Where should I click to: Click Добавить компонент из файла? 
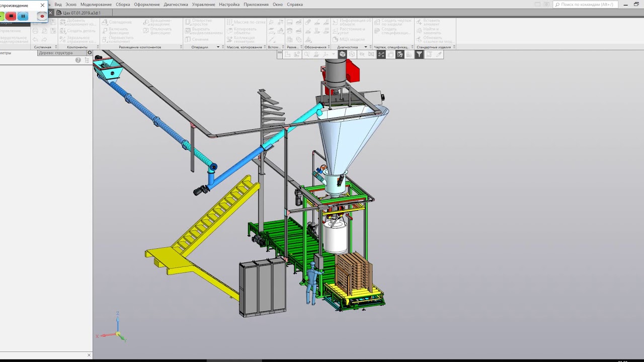(x=78, y=22)
